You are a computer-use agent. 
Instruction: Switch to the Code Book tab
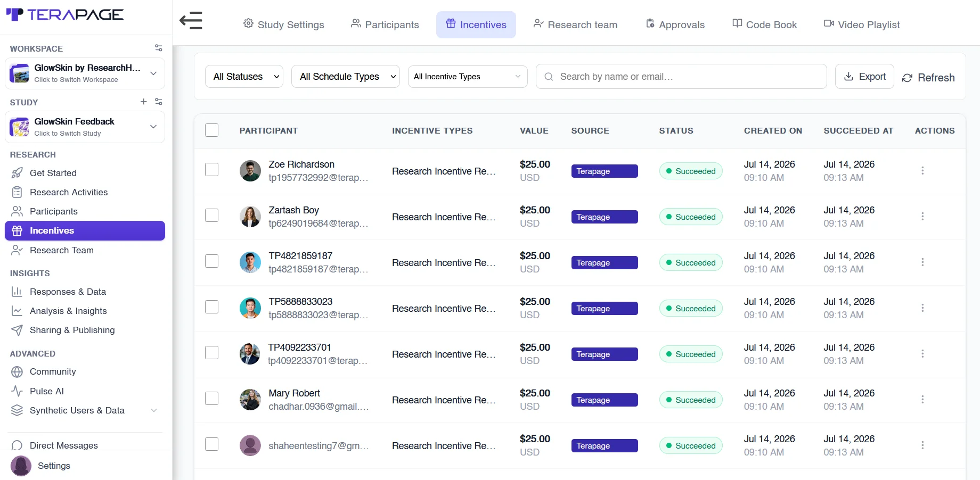765,24
